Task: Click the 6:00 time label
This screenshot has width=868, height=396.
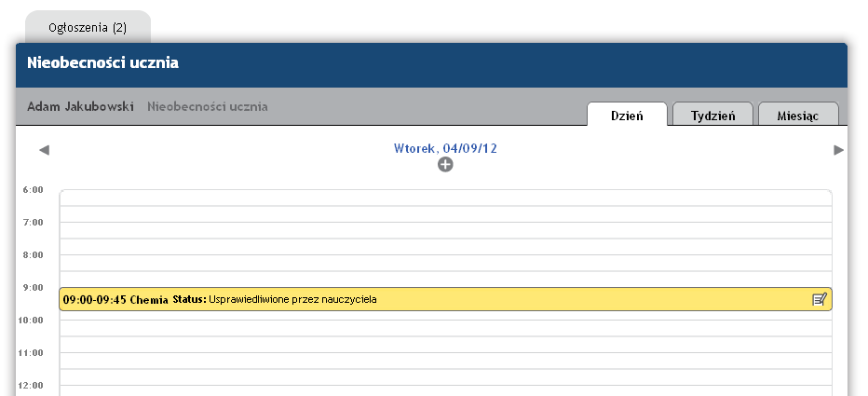Action: (x=33, y=190)
